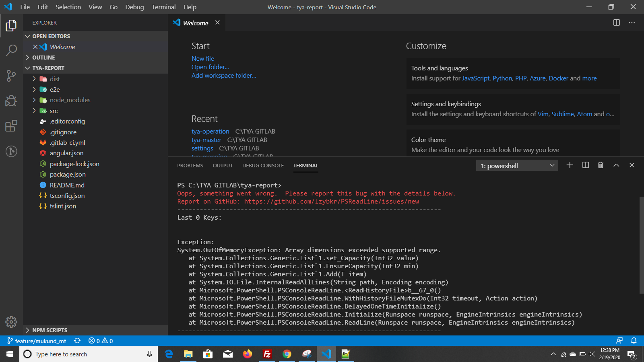
Task: Switch to the Problems panel tab
Action: 190,165
